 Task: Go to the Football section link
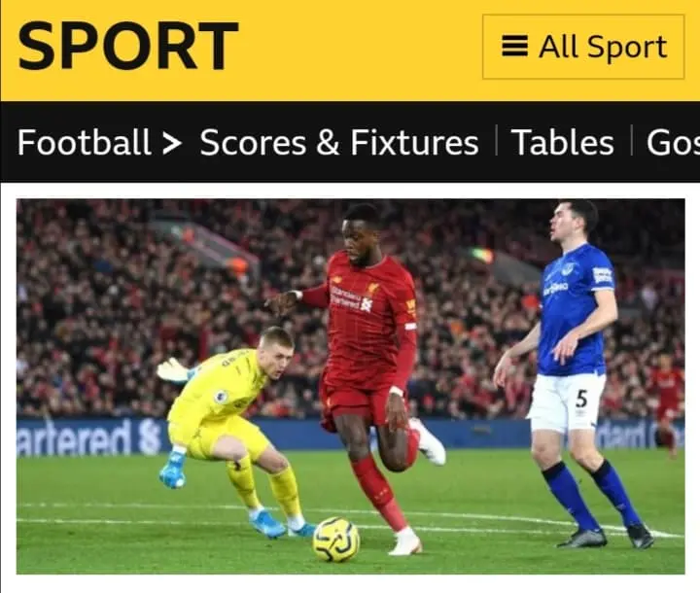[84, 143]
